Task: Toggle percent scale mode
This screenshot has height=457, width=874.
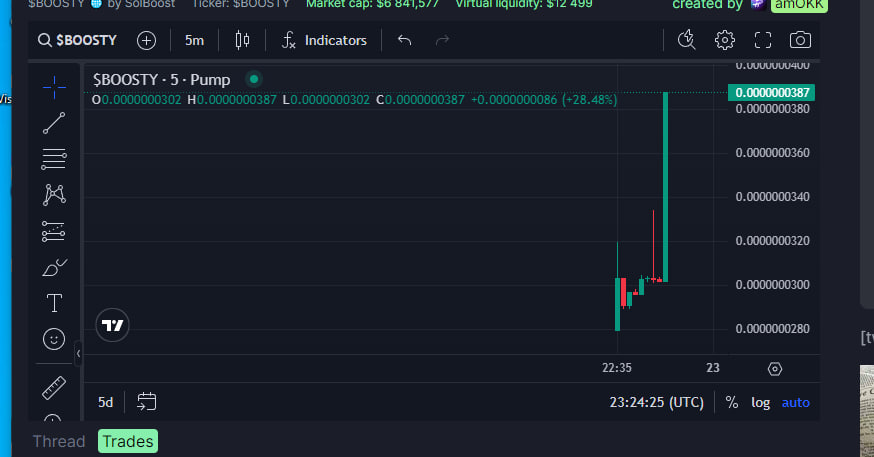Action: 732,402
